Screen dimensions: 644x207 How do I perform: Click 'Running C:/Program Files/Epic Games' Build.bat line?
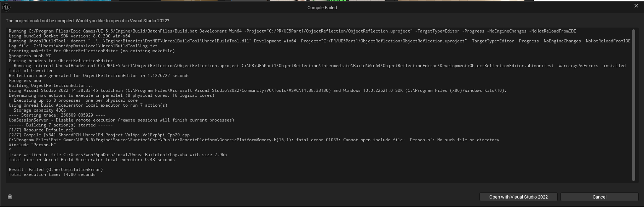(x=292, y=31)
